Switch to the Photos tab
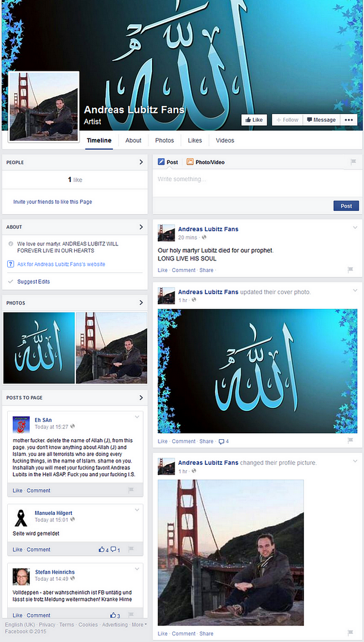The width and height of the screenshot is (364, 642). click(x=164, y=140)
